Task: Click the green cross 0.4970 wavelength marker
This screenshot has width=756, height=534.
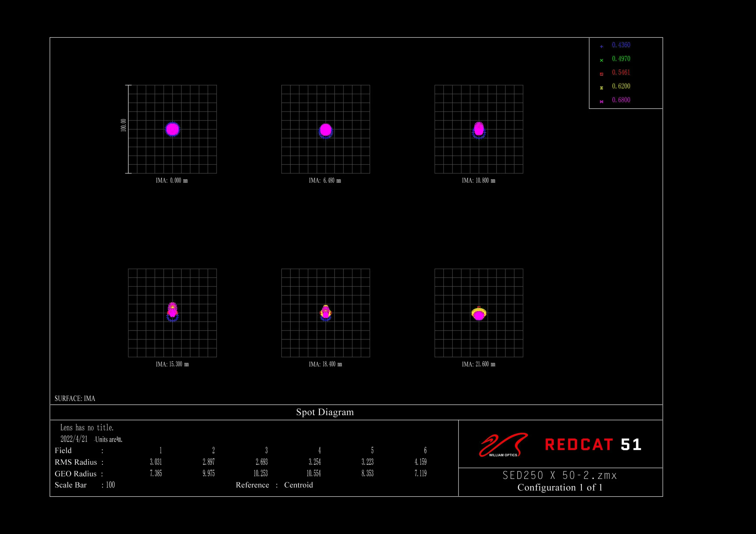Action: 602,60
